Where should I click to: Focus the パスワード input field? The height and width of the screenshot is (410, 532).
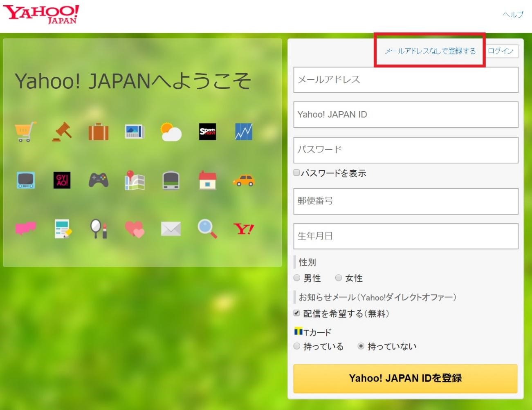point(406,150)
